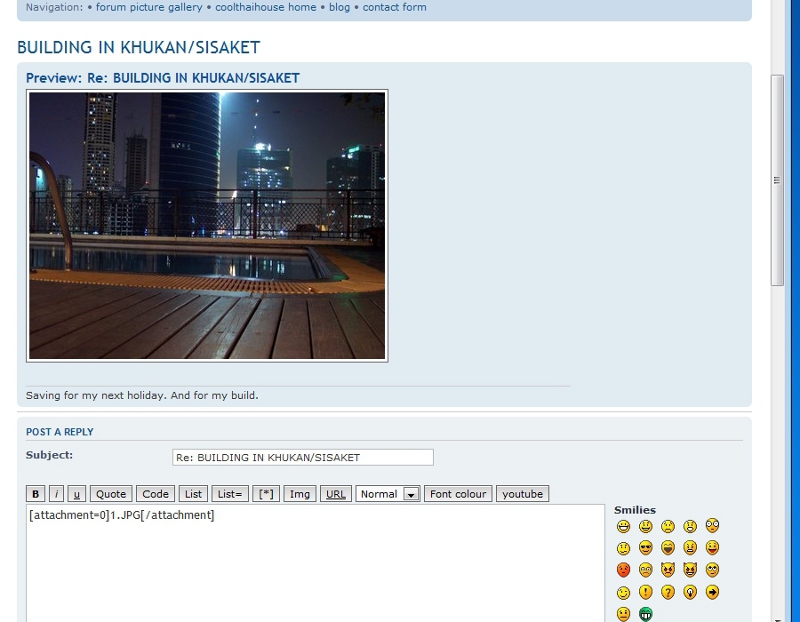
Task: Open the forum picture gallery link
Action: 149,7
